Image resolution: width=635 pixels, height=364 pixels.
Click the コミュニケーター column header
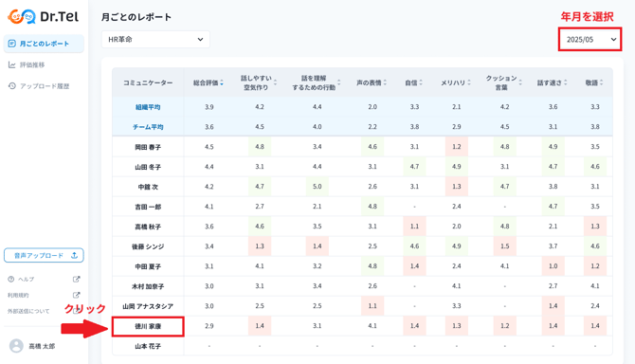point(148,82)
